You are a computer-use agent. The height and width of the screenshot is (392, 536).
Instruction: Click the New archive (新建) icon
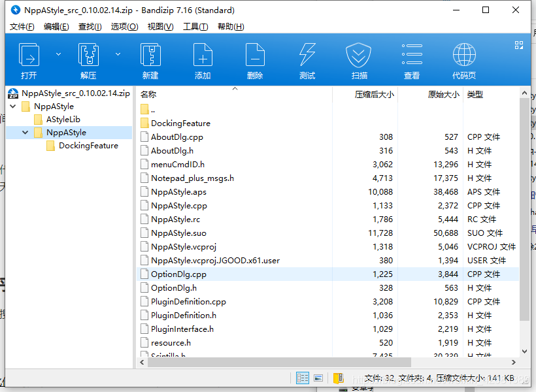(150, 55)
